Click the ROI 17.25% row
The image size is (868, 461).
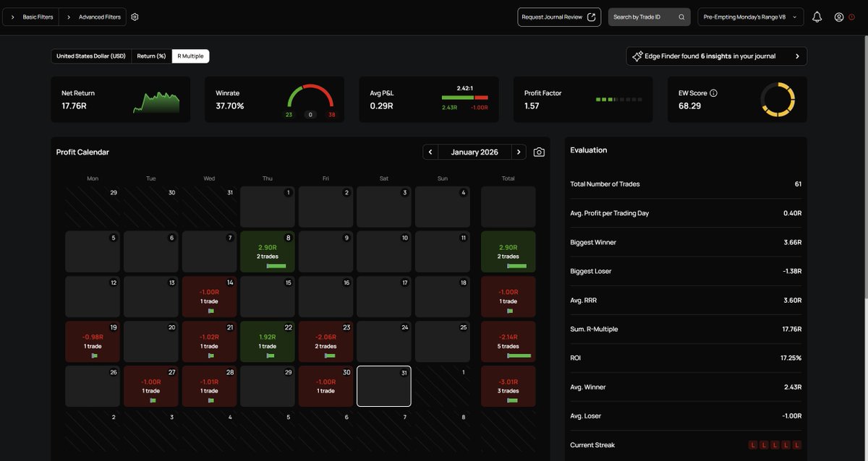click(686, 358)
